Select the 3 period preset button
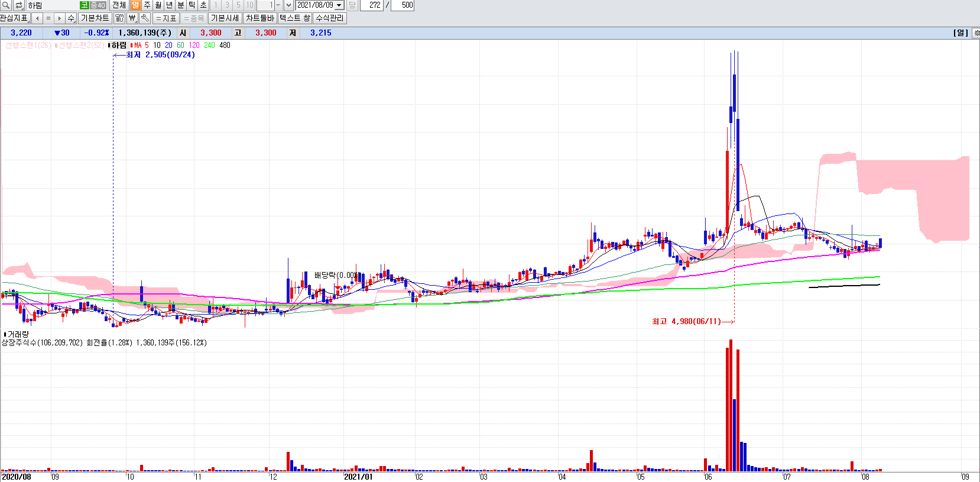Screen dimensions: 980x482 [x=227, y=5]
